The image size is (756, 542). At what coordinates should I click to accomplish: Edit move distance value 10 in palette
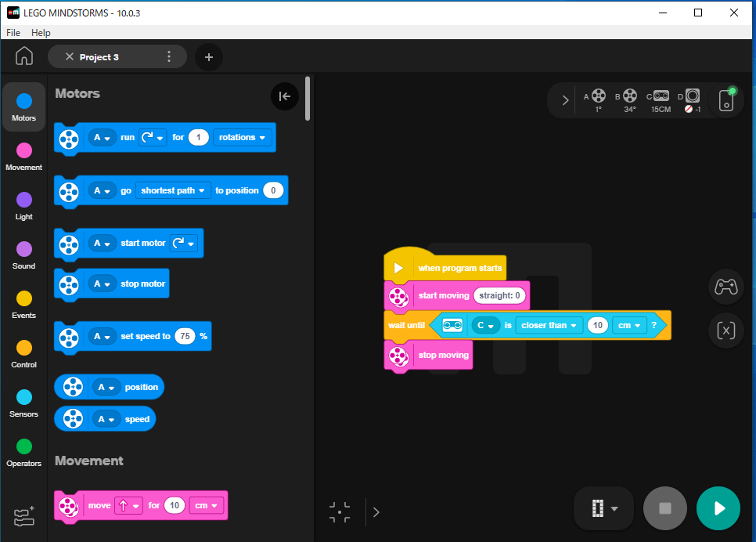pyautogui.click(x=175, y=506)
